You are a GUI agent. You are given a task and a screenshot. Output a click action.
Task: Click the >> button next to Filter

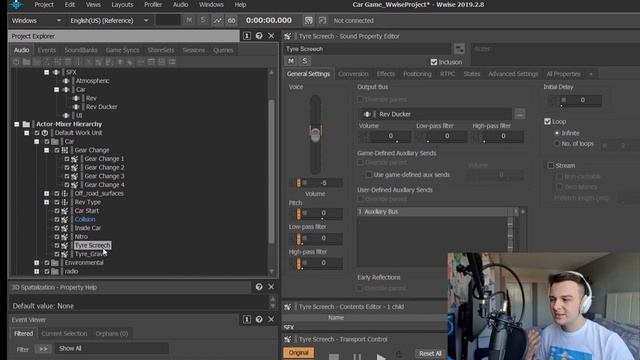[x=43, y=349]
